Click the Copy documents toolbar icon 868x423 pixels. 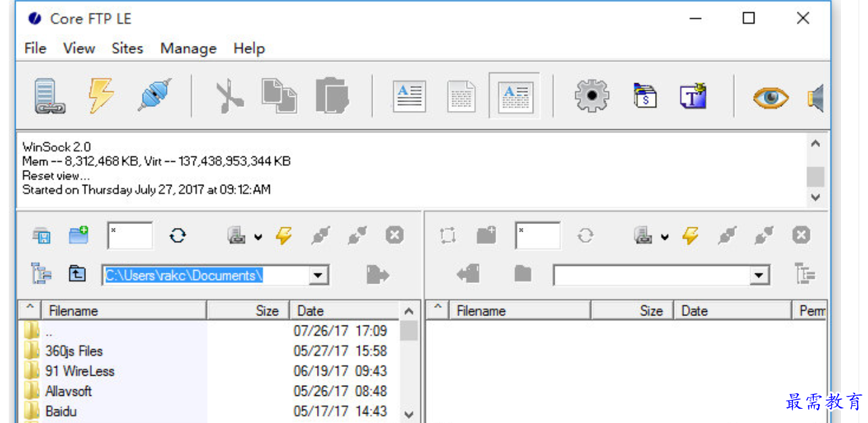(x=279, y=96)
